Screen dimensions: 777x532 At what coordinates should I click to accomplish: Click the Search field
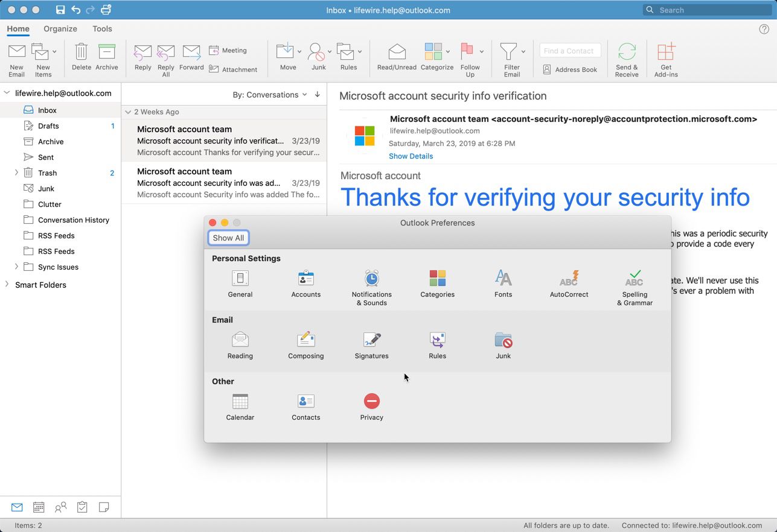pyautogui.click(x=707, y=10)
